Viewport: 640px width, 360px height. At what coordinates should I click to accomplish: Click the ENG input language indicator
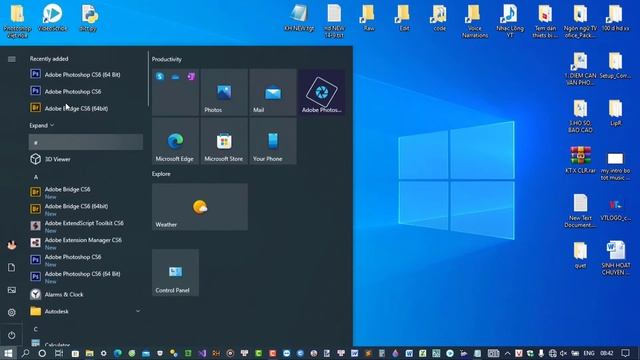(589, 353)
